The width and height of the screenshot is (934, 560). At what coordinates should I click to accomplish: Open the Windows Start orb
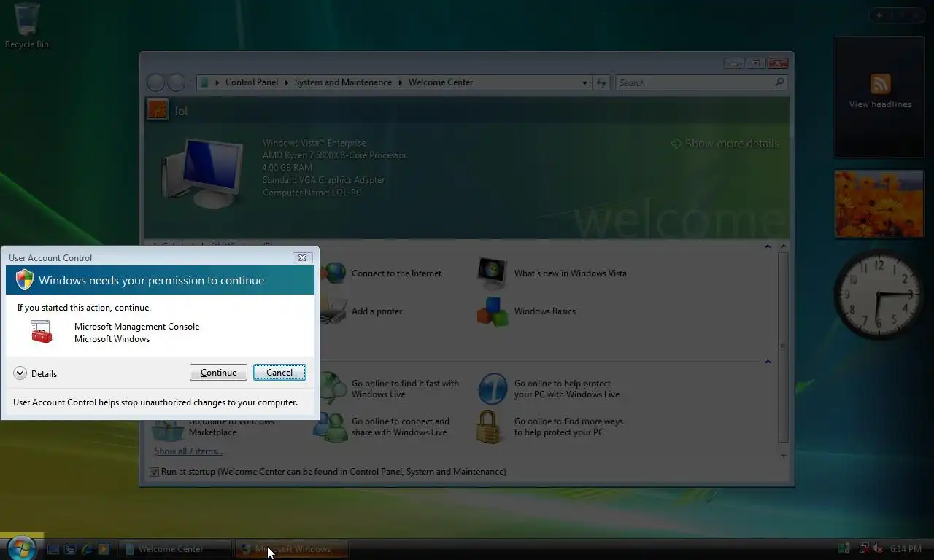[21, 548]
